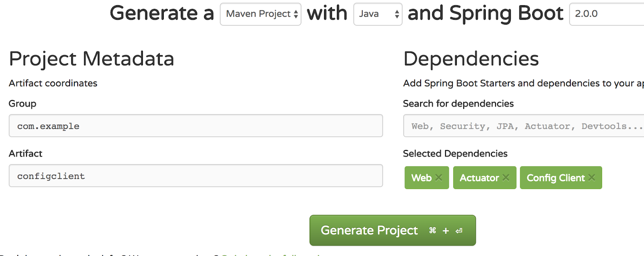Click the Maven Project selector arrows
644x256 pixels.
point(296,14)
